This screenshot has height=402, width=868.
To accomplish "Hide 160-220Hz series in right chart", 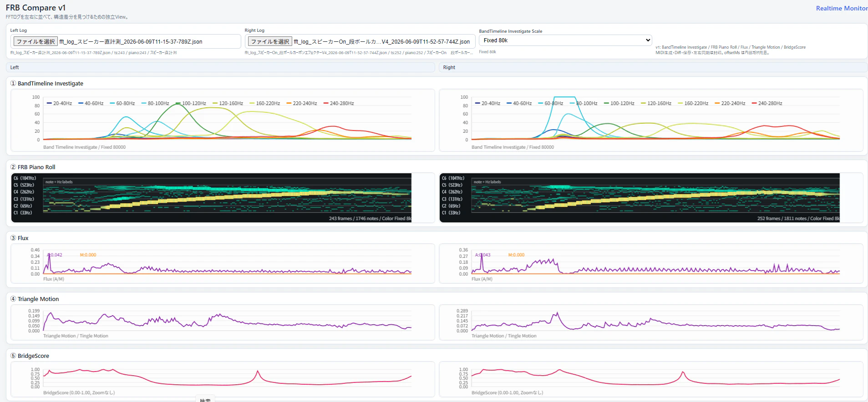I will 693,103.
